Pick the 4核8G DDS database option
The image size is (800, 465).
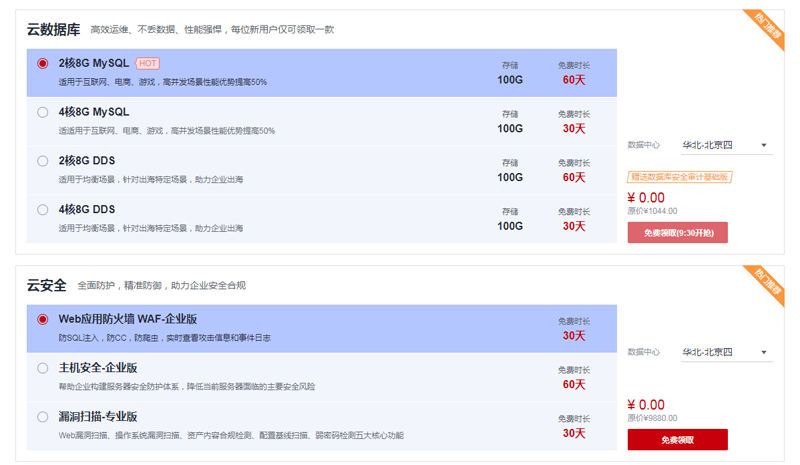click(42, 210)
